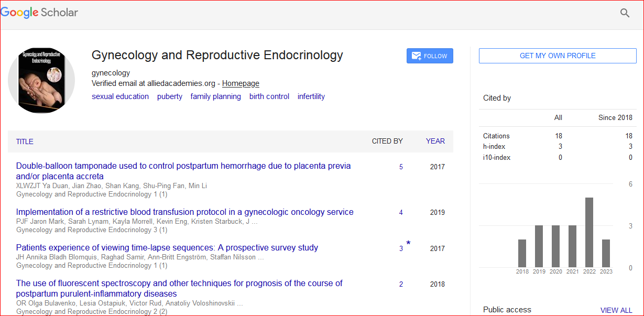Image resolution: width=644 pixels, height=316 pixels.
Task: Select the puberty topic tag
Action: (x=170, y=96)
